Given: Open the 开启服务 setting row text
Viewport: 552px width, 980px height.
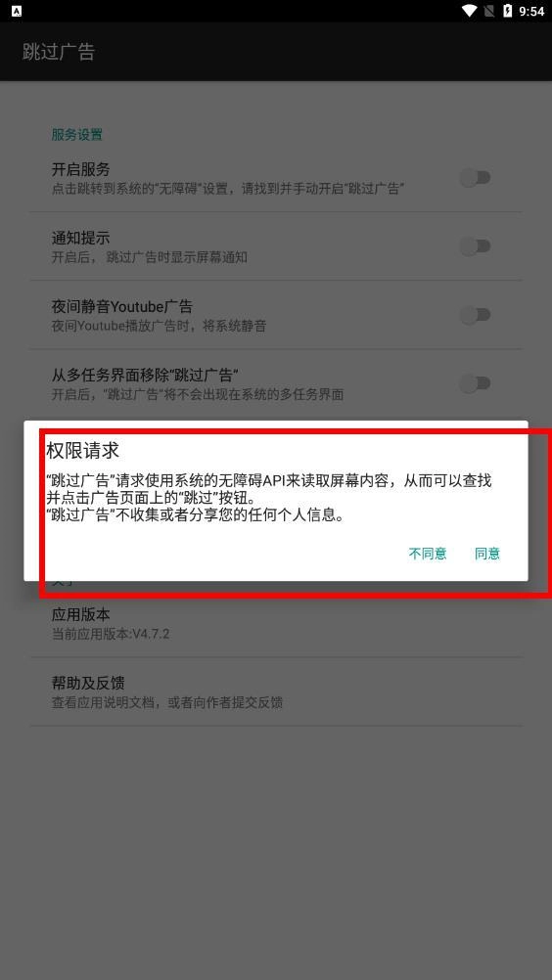Looking at the screenshot, I should [227, 178].
